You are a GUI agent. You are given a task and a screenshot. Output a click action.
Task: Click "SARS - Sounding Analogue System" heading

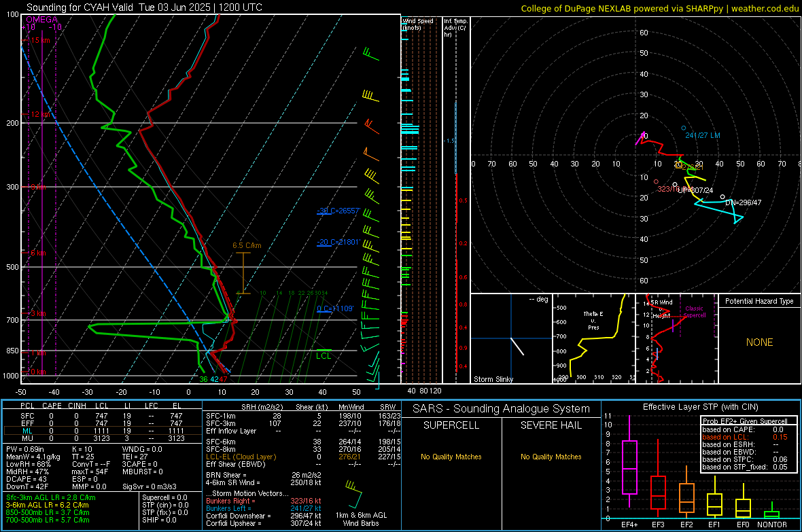click(501, 409)
